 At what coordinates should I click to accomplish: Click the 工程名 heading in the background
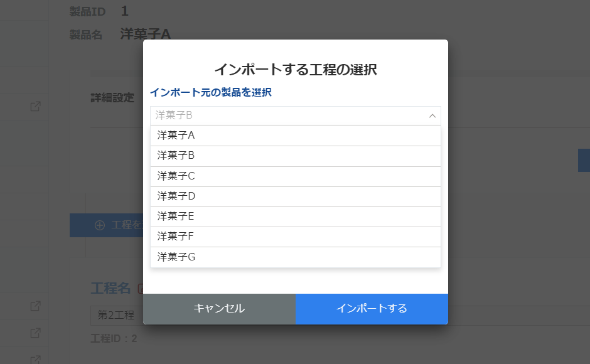(110, 288)
